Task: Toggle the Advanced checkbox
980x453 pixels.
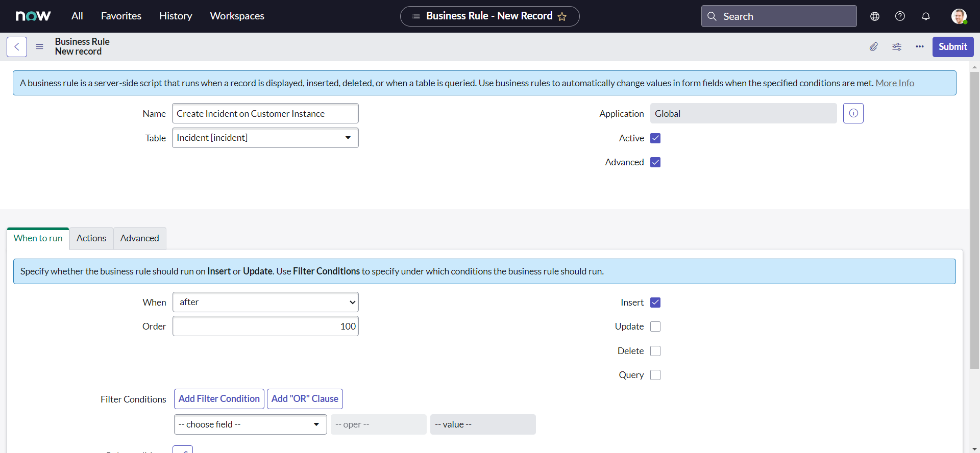Action: (x=655, y=162)
